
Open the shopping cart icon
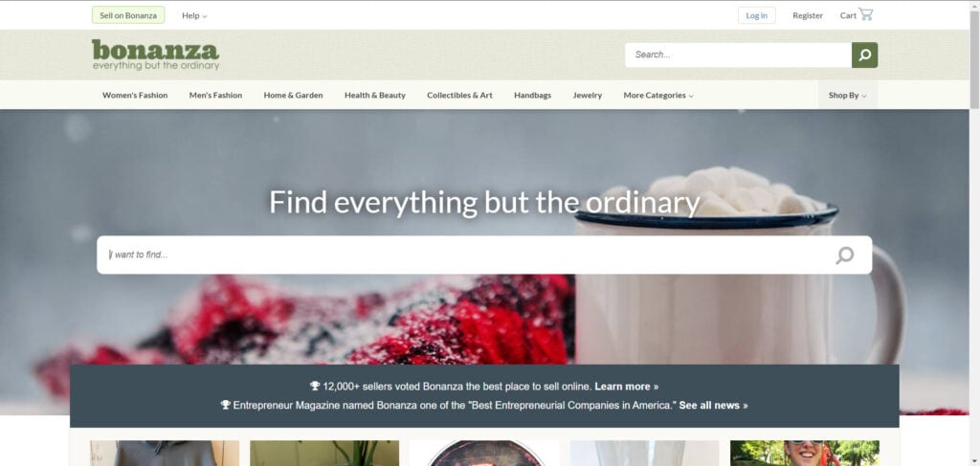pos(865,14)
